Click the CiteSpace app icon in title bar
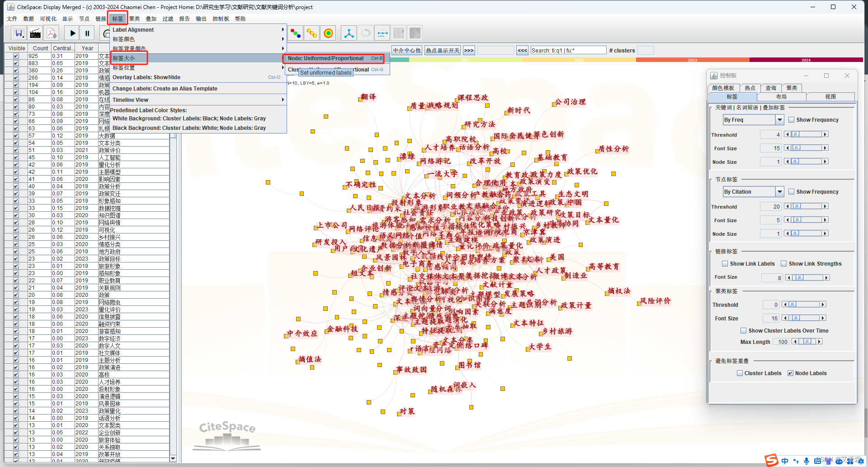Screen dimensions: 868x467 coord(11,7)
